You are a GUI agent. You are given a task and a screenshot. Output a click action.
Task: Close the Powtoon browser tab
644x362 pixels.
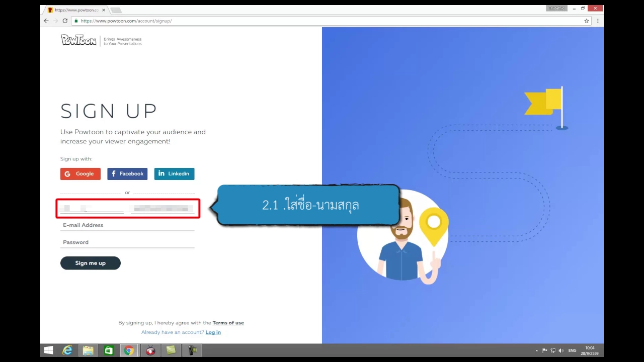point(104,10)
